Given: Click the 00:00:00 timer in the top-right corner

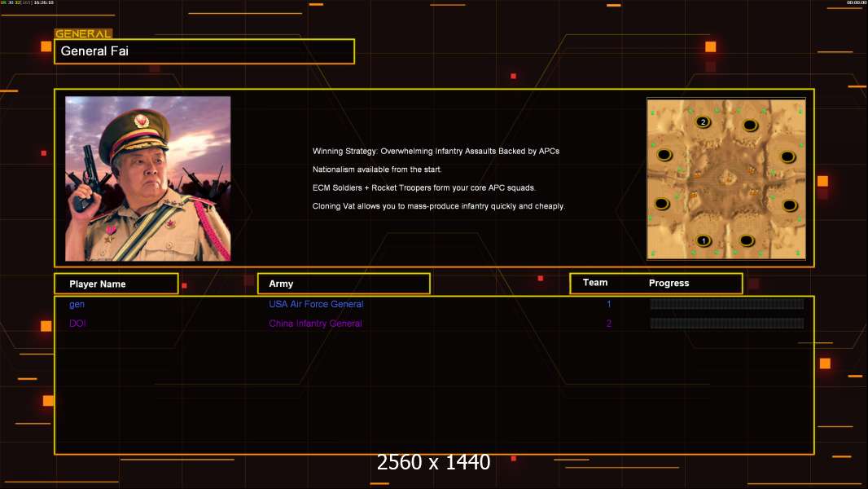Looking at the screenshot, I should (856, 2).
